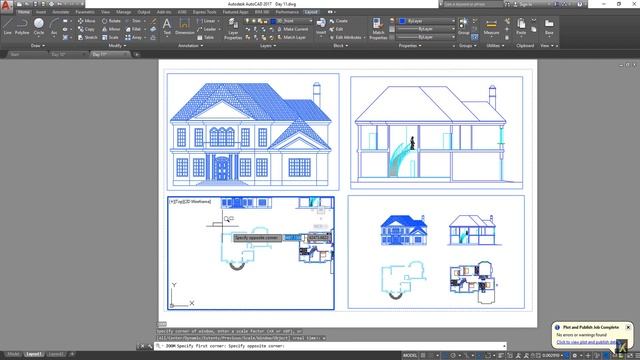Open Match Properties tool

pyautogui.click(x=378, y=29)
